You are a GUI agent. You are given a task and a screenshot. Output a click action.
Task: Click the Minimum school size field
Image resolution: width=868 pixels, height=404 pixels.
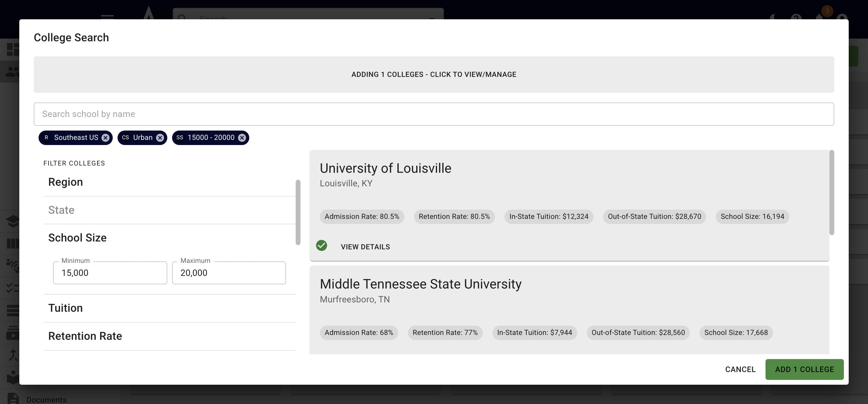click(110, 273)
